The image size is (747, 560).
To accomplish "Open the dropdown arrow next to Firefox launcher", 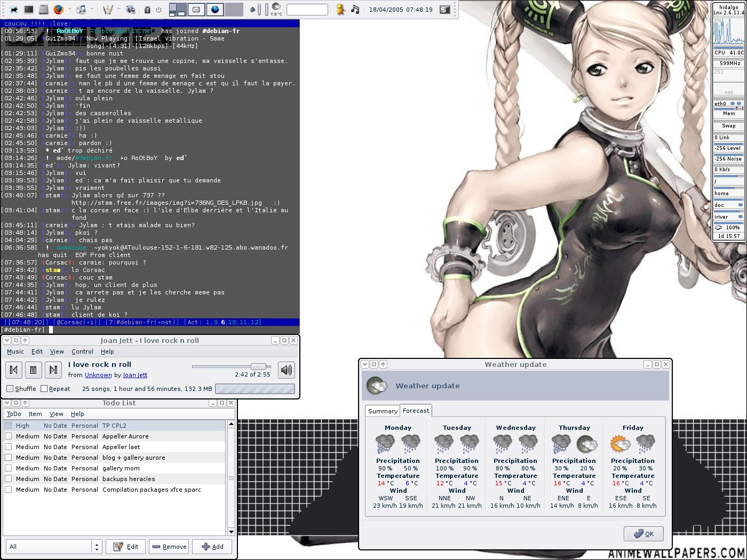I will (69, 10).
